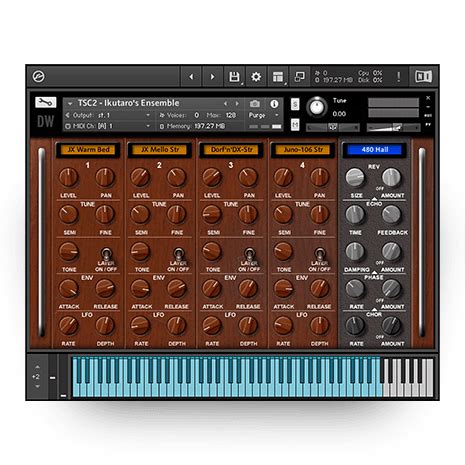Close the instrument with X button
Screen dimensions: 465x465
428,98
